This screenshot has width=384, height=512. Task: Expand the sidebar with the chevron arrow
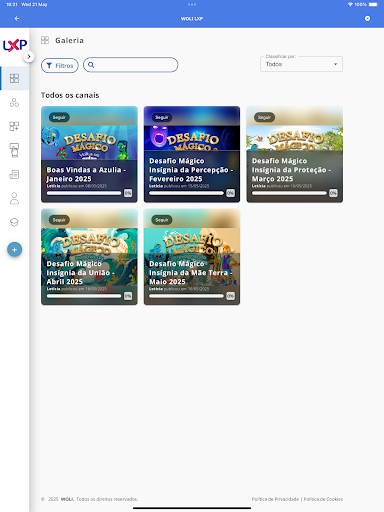[29, 57]
